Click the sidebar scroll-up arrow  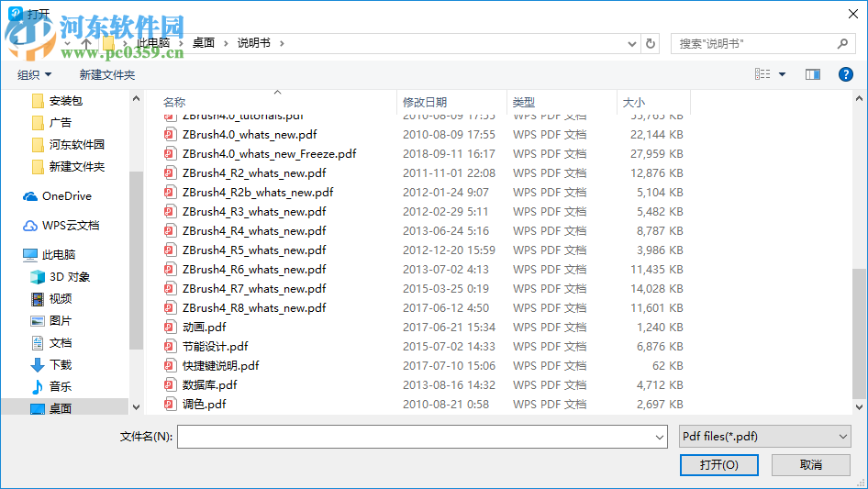click(x=136, y=99)
